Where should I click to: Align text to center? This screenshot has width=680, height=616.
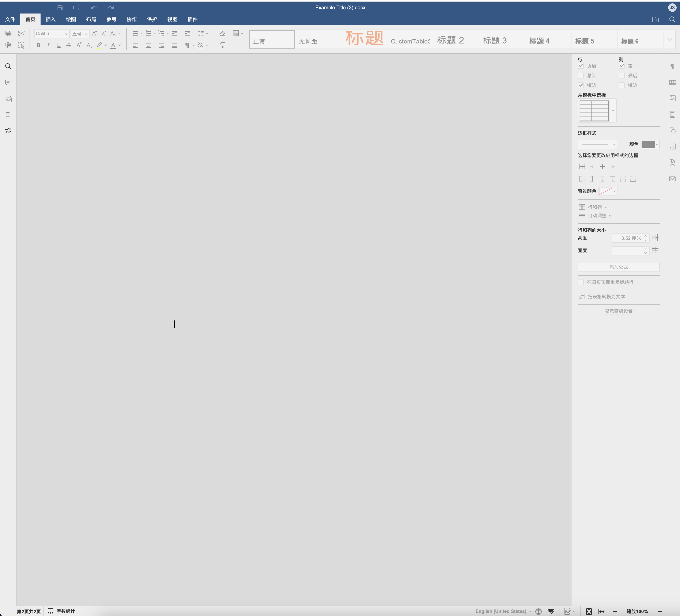[148, 45]
